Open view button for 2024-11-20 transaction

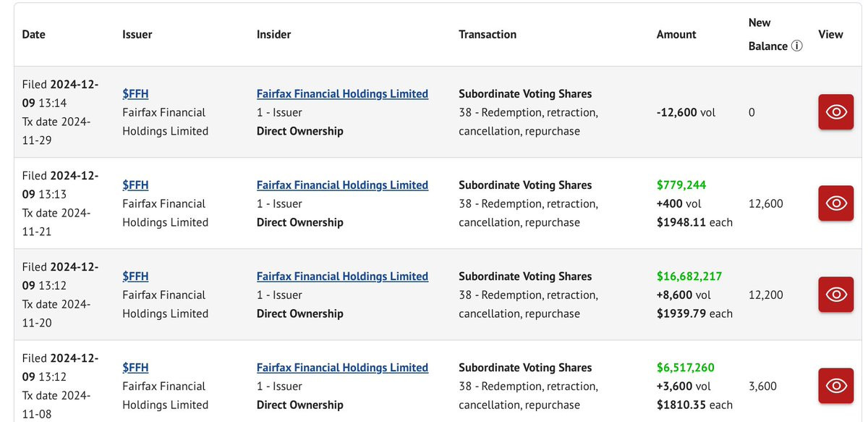pos(835,295)
